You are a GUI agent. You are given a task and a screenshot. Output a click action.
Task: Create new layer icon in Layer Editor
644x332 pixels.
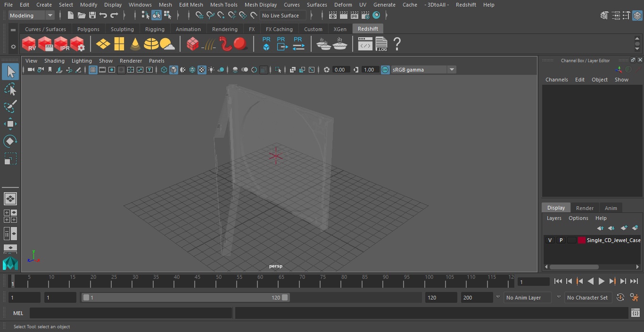[x=624, y=228]
